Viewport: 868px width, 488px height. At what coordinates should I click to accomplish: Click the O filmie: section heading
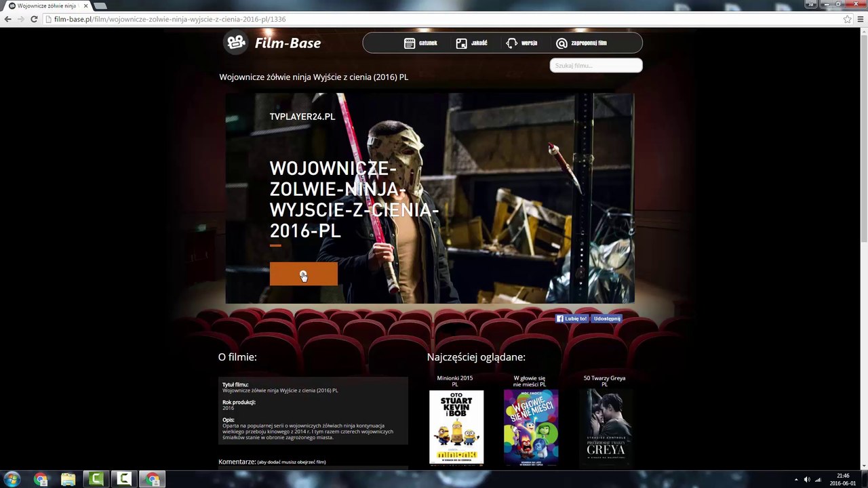(237, 357)
